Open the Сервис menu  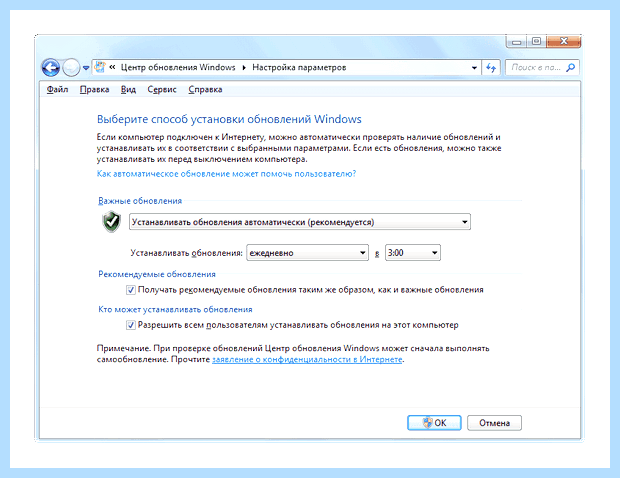coord(162,89)
